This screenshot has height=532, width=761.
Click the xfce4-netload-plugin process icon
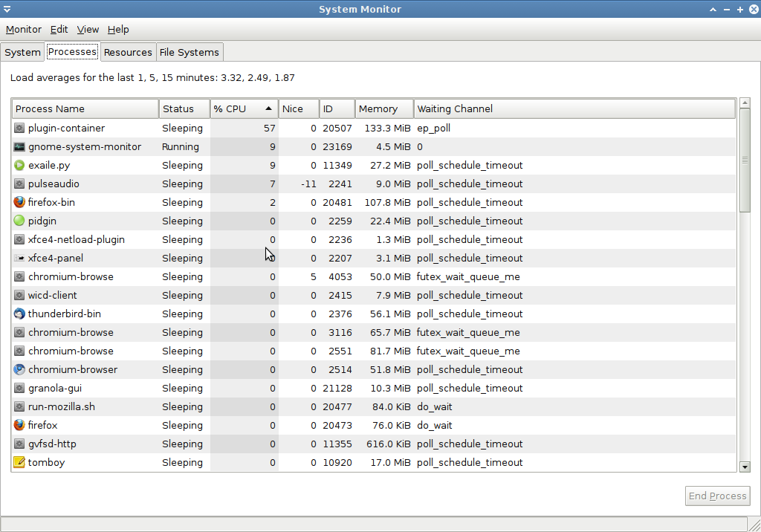coord(19,239)
